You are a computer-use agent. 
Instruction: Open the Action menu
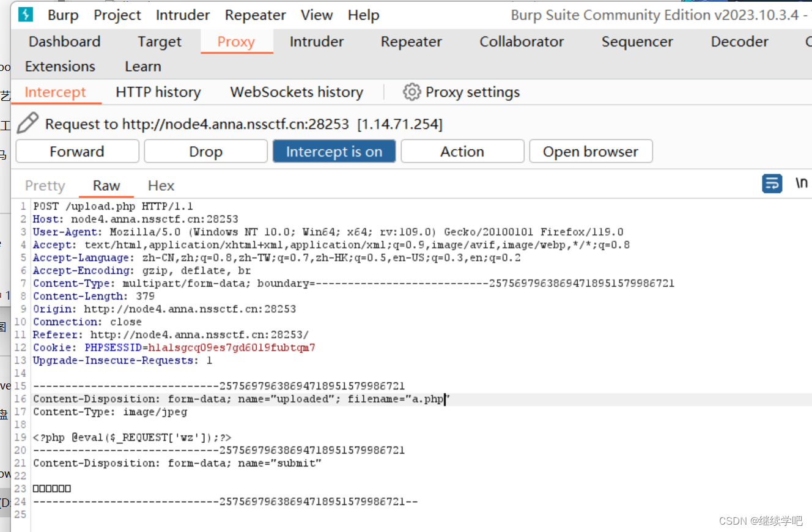(x=462, y=151)
